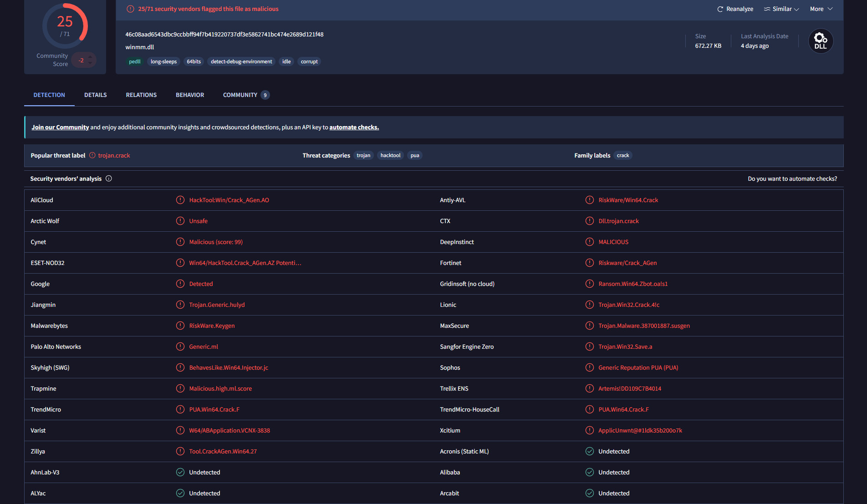
Task: Click Jiangmin's detection alert icon
Action: tap(180, 305)
